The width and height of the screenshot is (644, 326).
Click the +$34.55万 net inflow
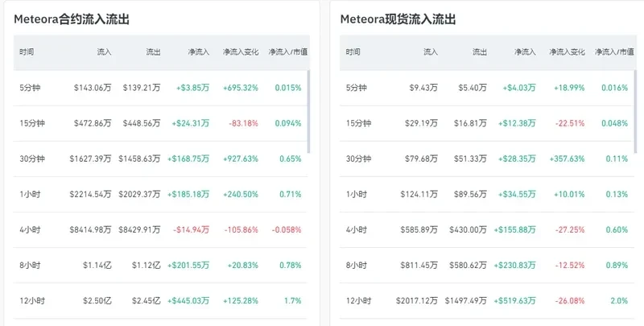517,194
